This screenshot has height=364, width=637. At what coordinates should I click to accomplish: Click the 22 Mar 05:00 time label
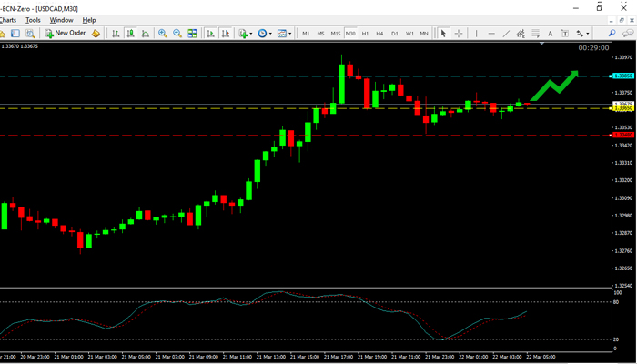[x=542, y=357]
